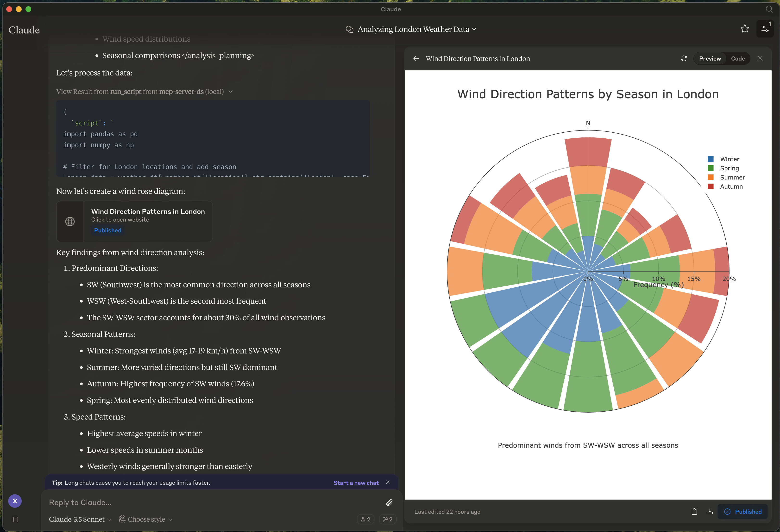
Task: Click the Start a new chat link
Action: pos(356,483)
